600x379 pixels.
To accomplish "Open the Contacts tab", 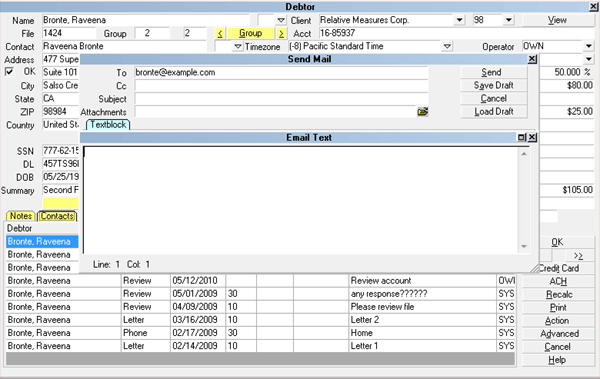I will tap(57, 216).
